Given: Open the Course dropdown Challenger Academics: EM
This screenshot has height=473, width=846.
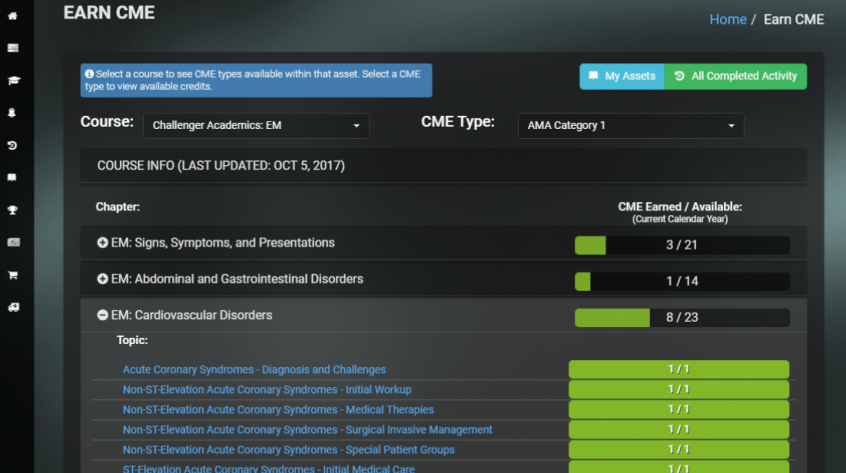Looking at the screenshot, I should (x=256, y=126).
